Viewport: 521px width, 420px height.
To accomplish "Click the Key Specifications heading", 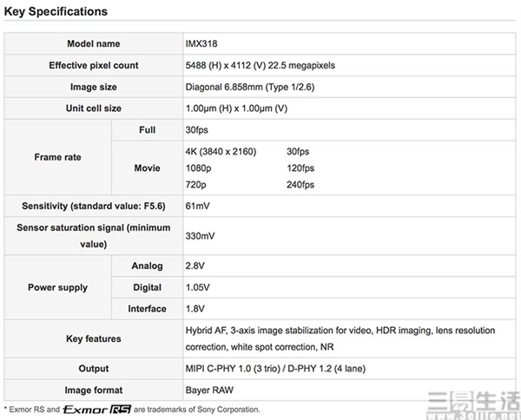I will coord(56,11).
